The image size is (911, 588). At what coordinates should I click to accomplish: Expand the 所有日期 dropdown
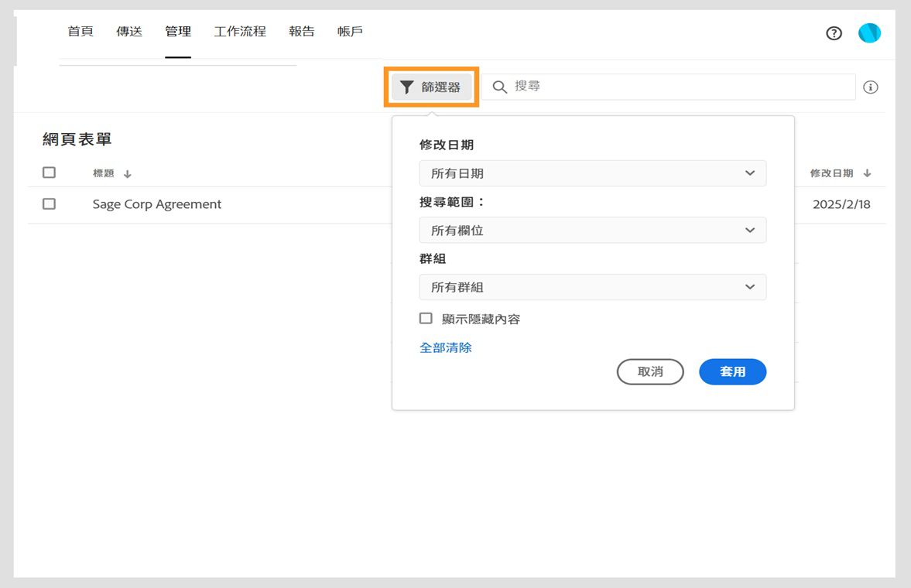click(593, 173)
